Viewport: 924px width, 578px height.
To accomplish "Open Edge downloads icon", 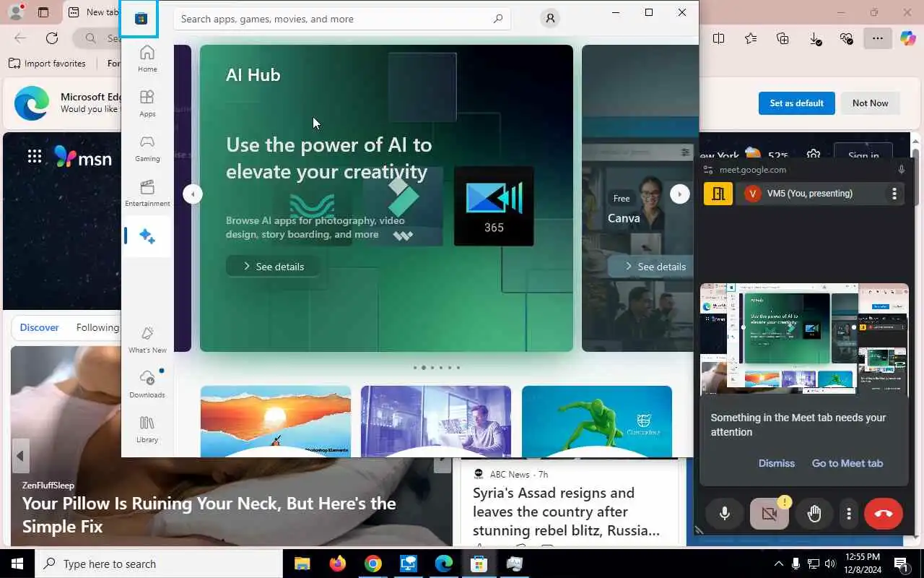I will point(815,38).
